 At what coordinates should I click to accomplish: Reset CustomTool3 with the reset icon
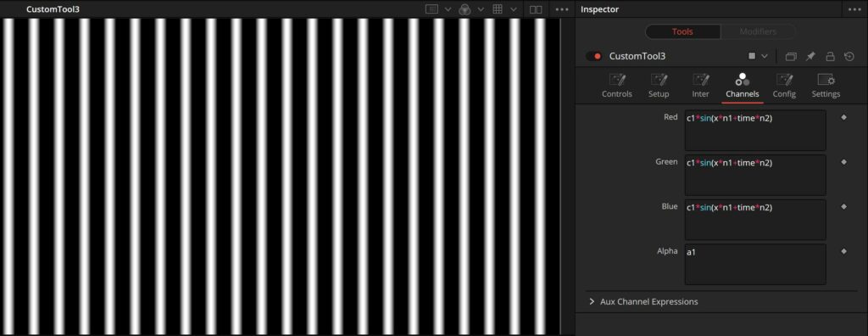849,56
